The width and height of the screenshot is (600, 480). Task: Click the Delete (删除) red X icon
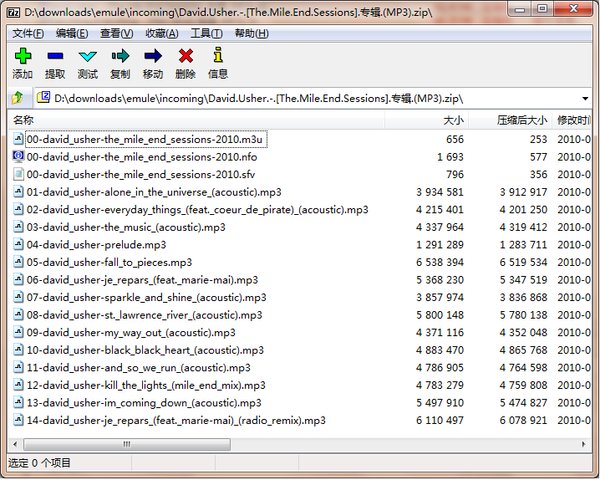[186, 56]
